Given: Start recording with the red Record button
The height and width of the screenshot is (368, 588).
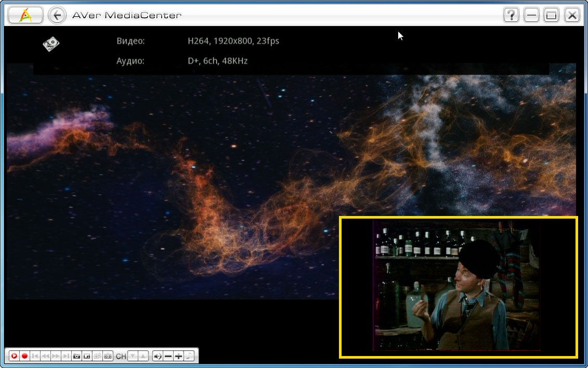Looking at the screenshot, I should pos(25,356).
